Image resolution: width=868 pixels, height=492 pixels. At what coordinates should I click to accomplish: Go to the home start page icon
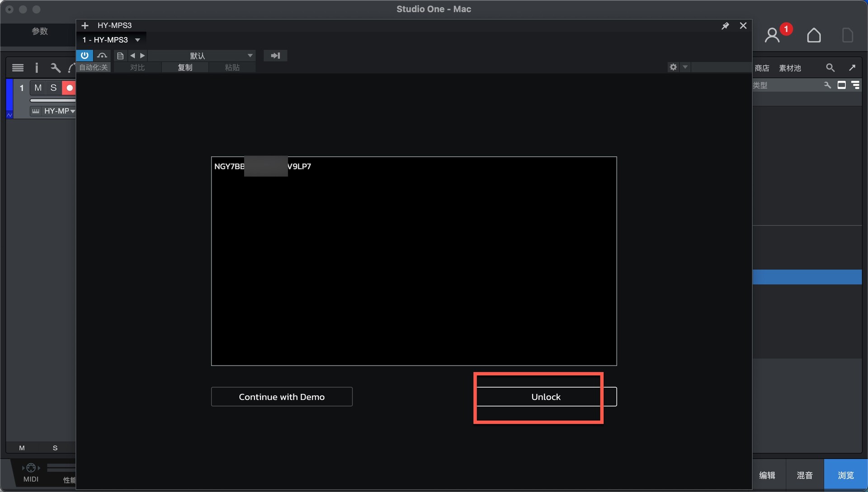click(x=814, y=35)
